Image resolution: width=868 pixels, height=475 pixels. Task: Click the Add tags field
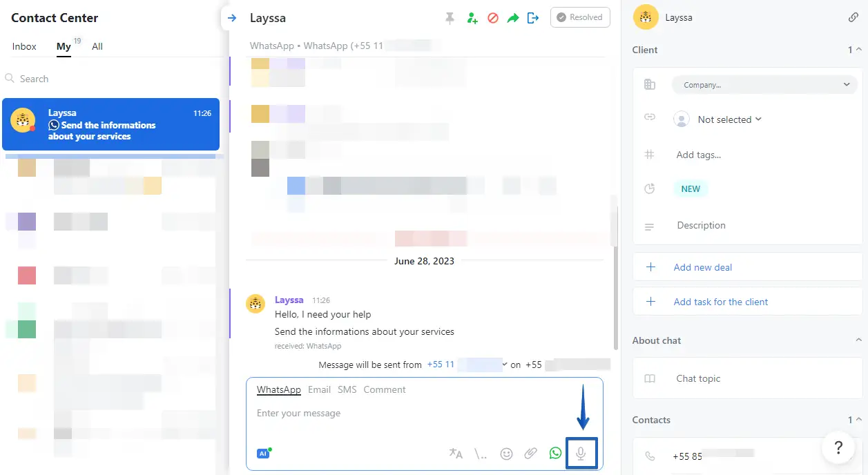click(x=698, y=155)
